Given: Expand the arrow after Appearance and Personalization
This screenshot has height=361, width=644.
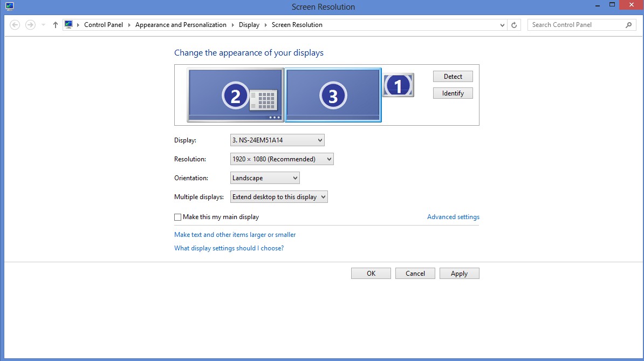Looking at the screenshot, I should tap(233, 25).
